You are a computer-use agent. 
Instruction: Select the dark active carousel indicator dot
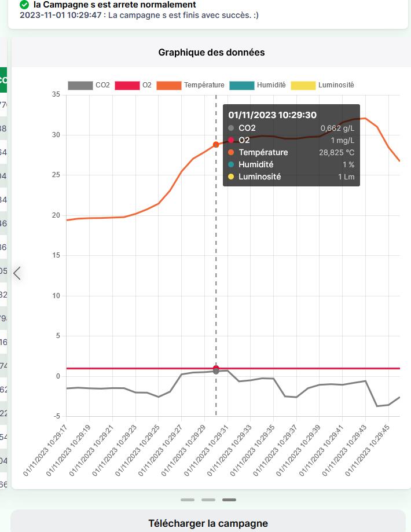pos(229,500)
